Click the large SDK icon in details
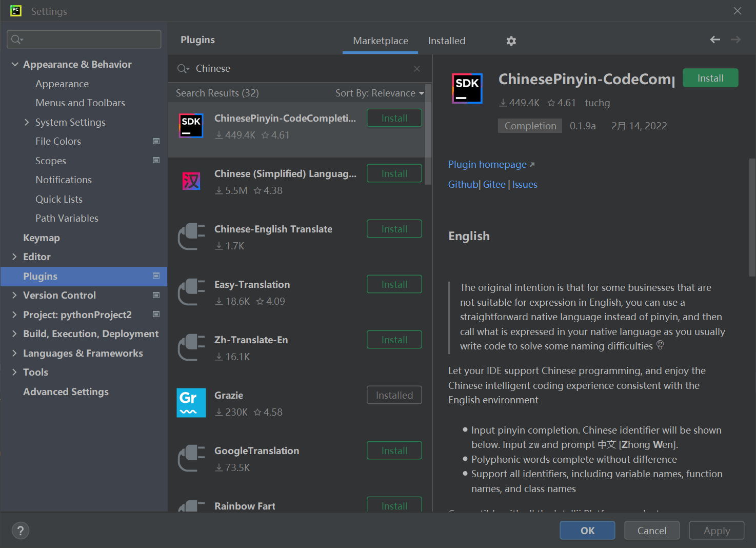 [467, 88]
